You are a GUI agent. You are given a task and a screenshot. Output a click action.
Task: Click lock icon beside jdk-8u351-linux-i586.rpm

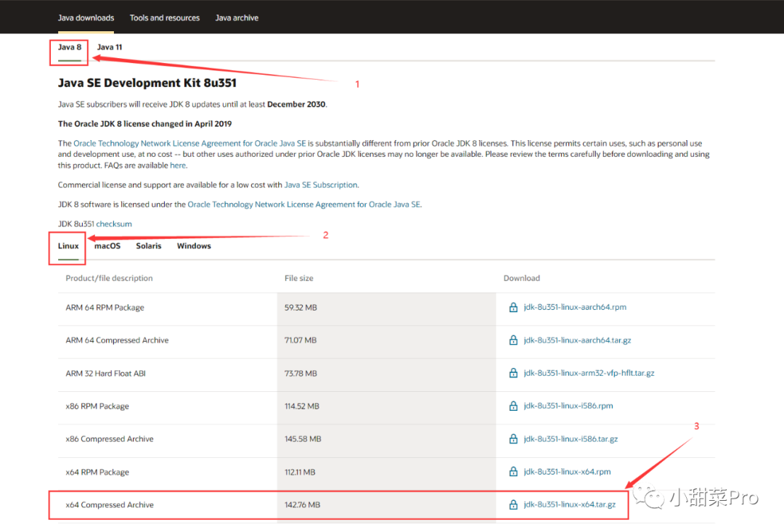pyautogui.click(x=513, y=406)
